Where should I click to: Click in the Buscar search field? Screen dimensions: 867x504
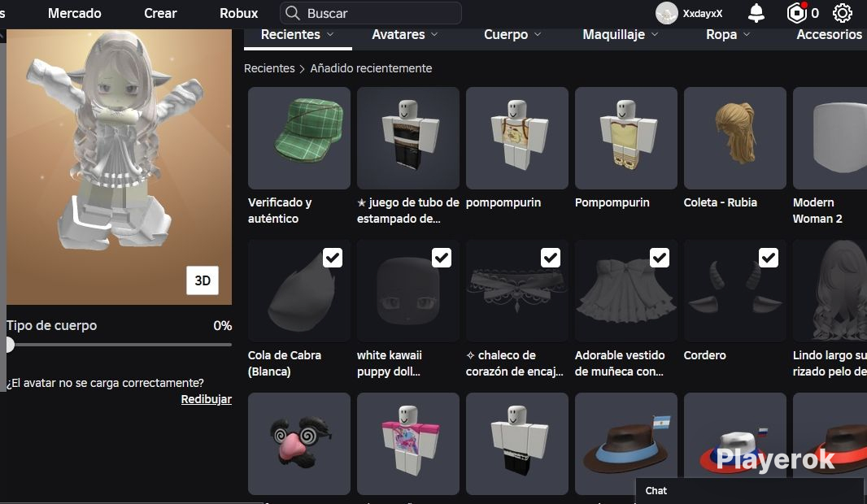pos(370,13)
